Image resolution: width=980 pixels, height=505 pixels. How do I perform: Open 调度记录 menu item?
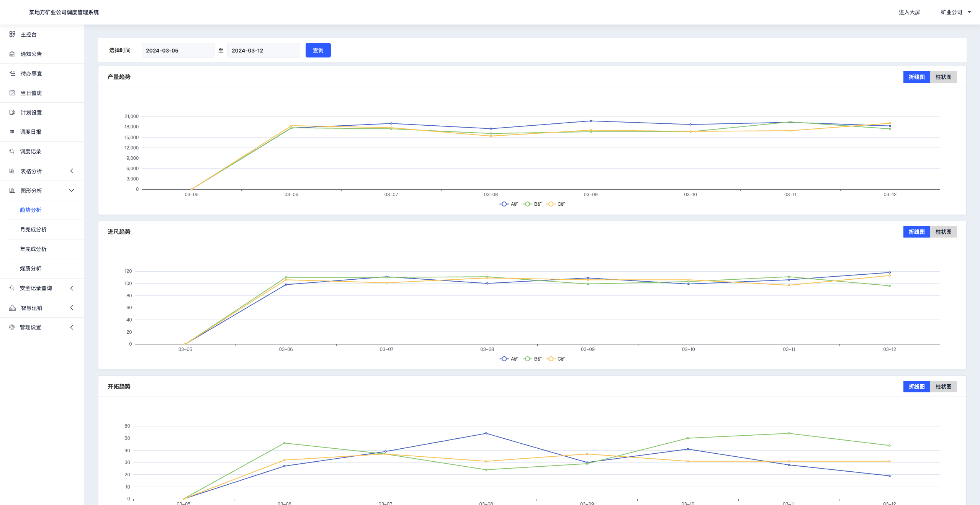[x=42, y=151]
